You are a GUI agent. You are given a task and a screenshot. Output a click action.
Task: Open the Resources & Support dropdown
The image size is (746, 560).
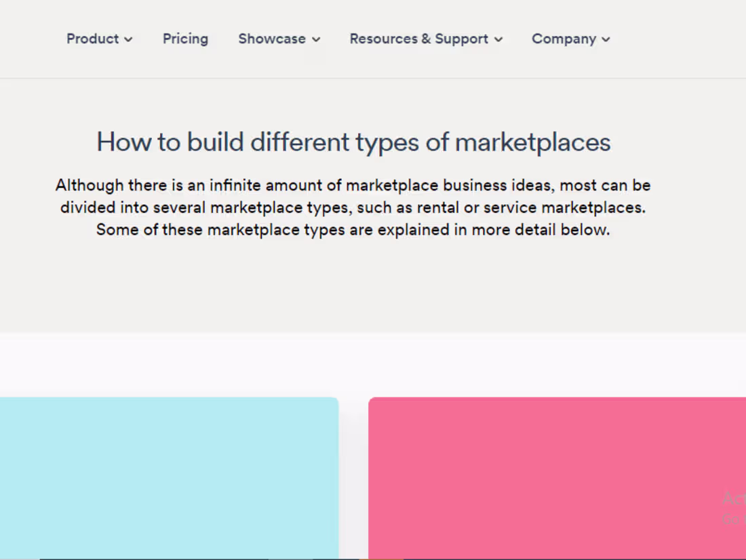click(418, 39)
